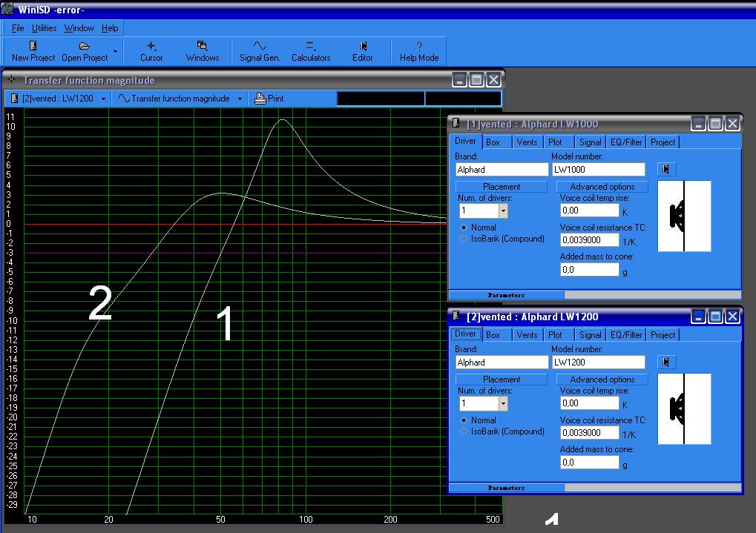Viewport: 756px width, 533px height.
Task: Open the Transfer function magnitude dropdown
Action: coord(239,98)
